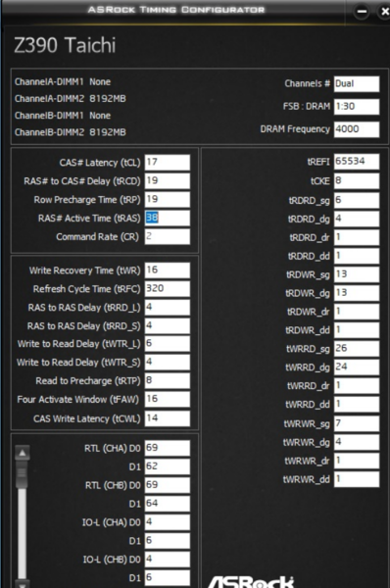Click the Z390 Taichi heading

tap(65, 45)
